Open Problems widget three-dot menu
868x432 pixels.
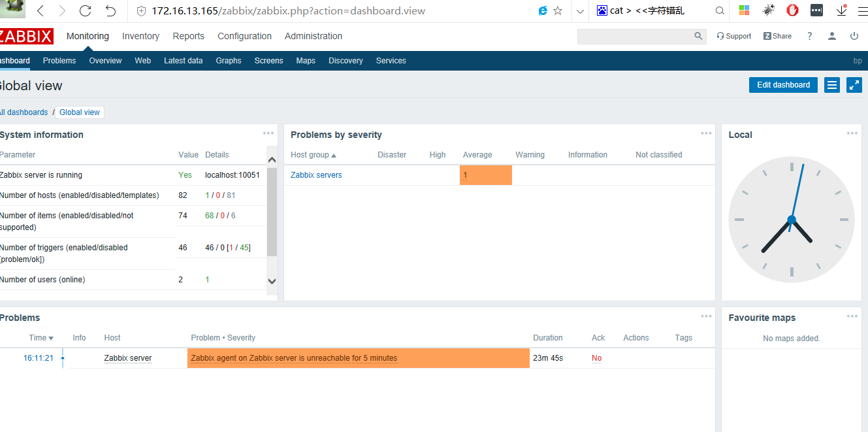click(706, 316)
